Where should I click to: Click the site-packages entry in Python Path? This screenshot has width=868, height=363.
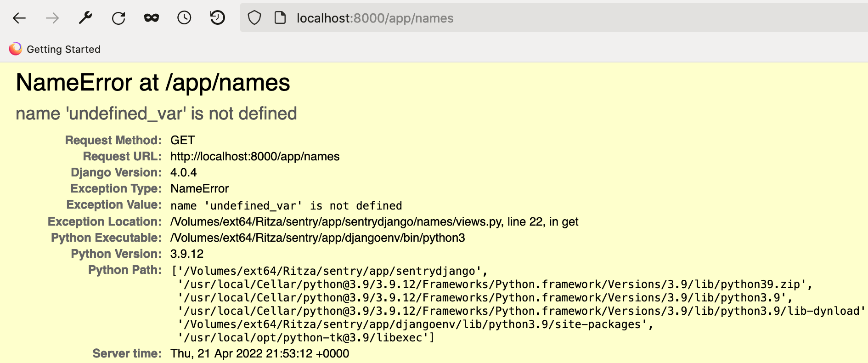[415, 324]
